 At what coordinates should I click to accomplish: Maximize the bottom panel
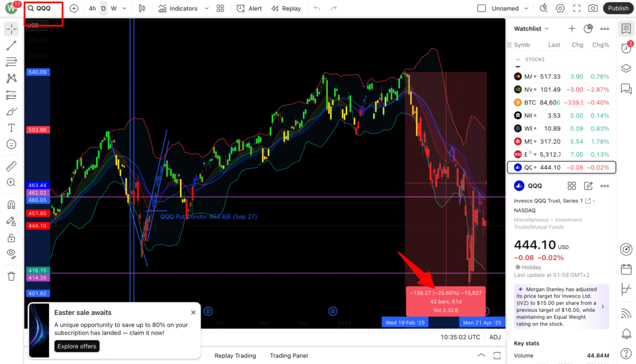[497, 355]
